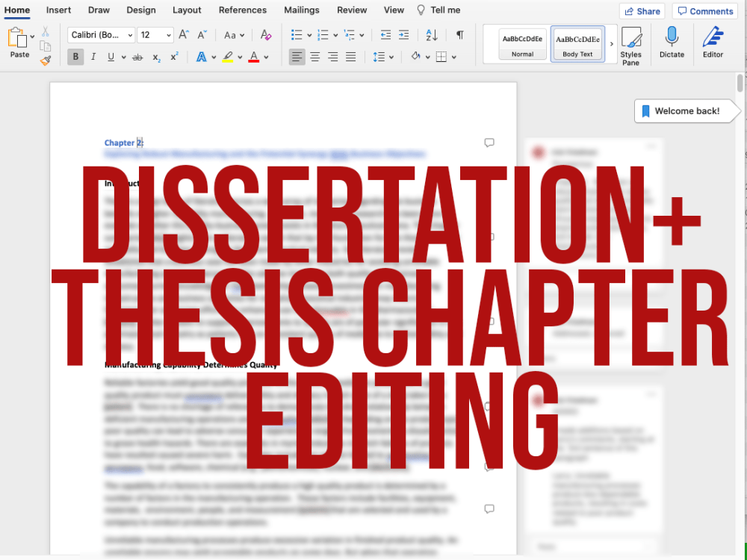Apply red font color
The height and width of the screenshot is (560, 747).
click(254, 57)
